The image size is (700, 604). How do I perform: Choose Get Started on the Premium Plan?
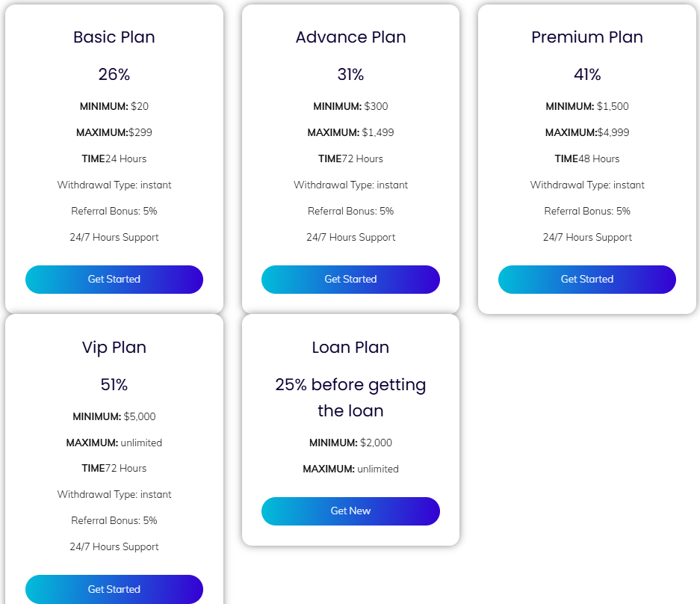pos(587,280)
